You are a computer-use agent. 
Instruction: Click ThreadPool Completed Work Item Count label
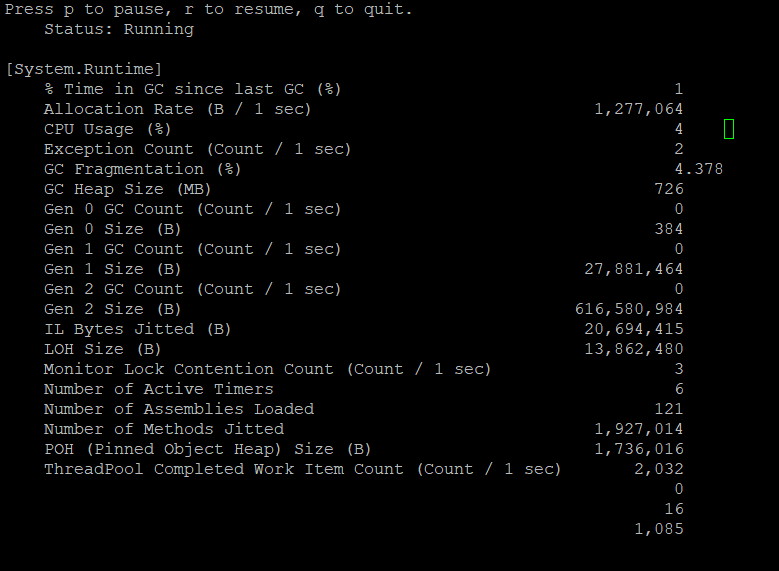[302, 469]
